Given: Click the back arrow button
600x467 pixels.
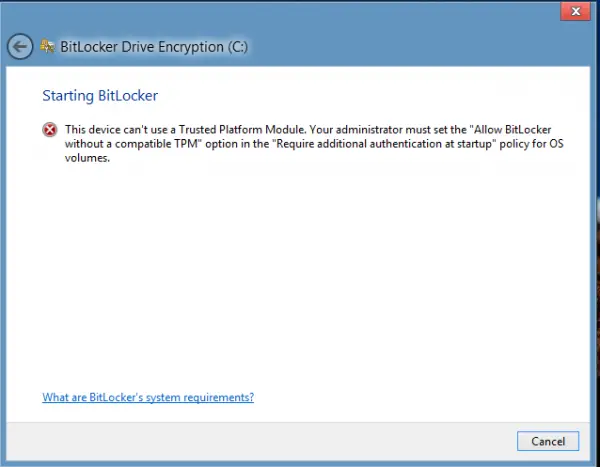Looking at the screenshot, I should coord(20,47).
